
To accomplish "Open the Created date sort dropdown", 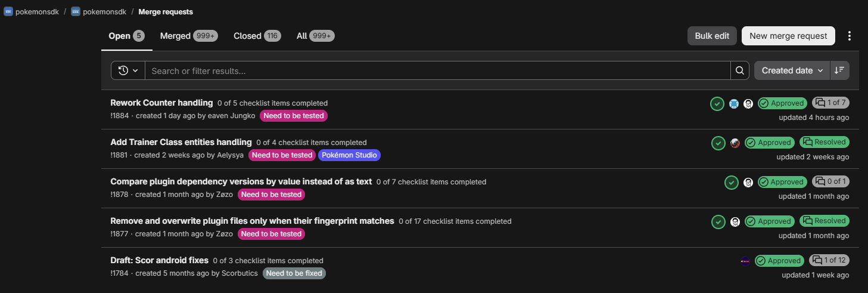I will click(x=792, y=70).
